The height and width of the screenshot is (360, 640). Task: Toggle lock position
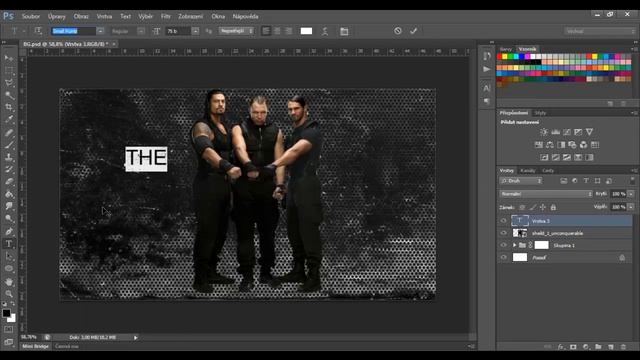tap(543, 207)
